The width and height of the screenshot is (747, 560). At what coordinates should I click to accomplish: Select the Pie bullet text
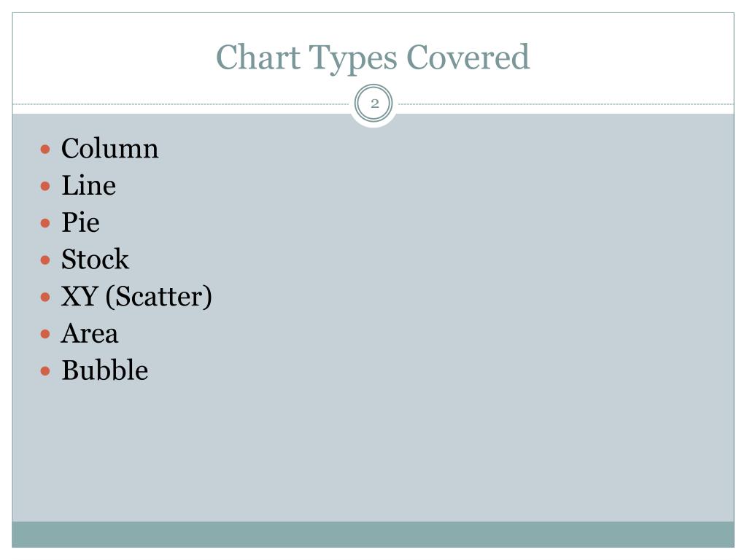(80, 222)
